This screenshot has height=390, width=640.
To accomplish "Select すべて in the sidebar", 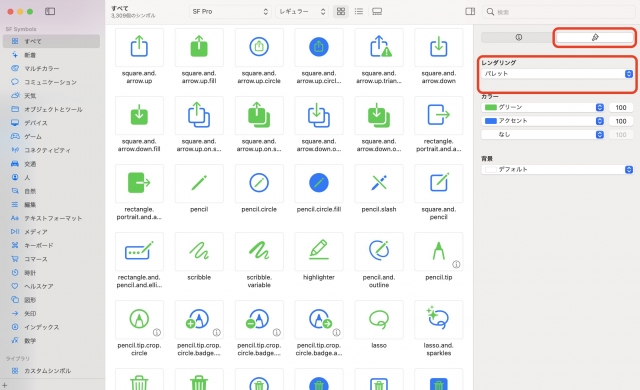I will pos(51,41).
